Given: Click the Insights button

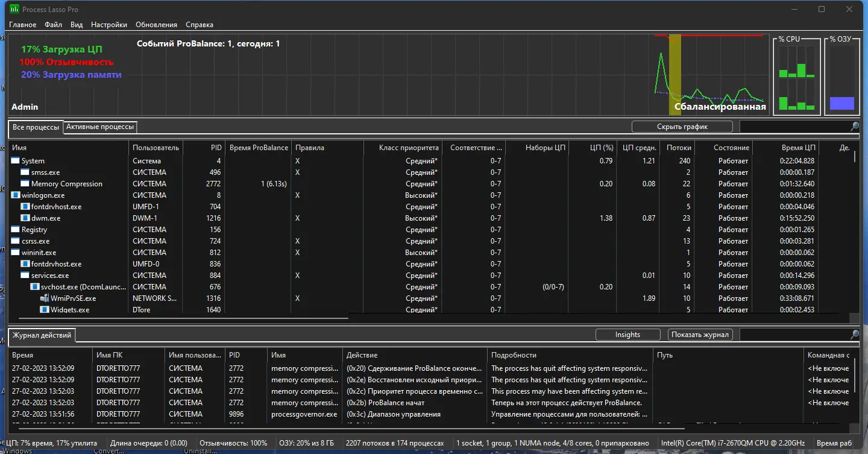Looking at the screenshot, I should point(627,335).
